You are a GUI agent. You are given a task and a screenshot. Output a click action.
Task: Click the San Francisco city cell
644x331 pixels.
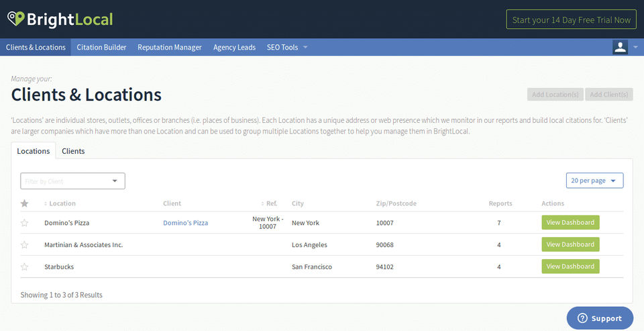(x=312, y=267)
